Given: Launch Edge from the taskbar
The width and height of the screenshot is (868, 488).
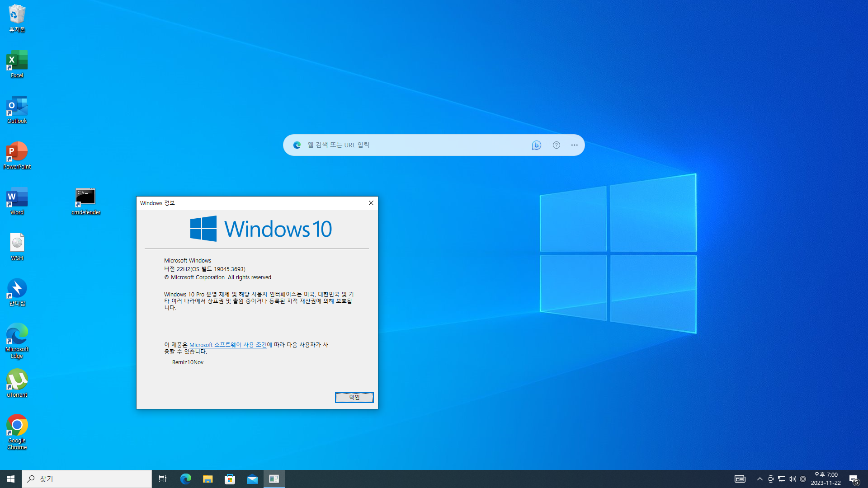Looking at the screenshot, I should tap(185, 479).
